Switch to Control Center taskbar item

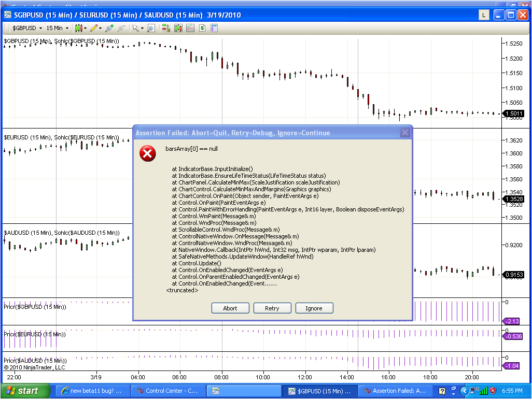169,391
